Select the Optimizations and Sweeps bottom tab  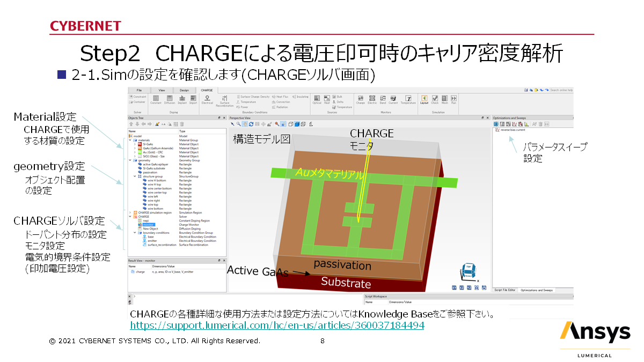[537, 290]
